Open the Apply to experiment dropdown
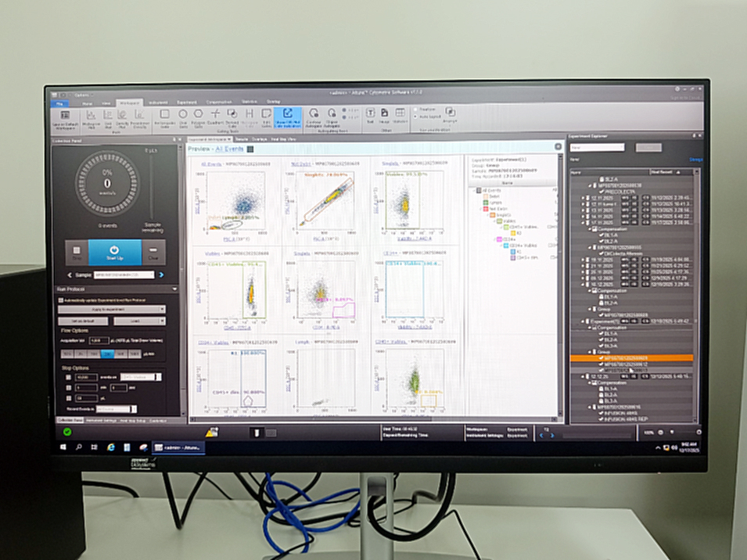The height and width of the screenshot is (560, 747). [x=112, y=310]
